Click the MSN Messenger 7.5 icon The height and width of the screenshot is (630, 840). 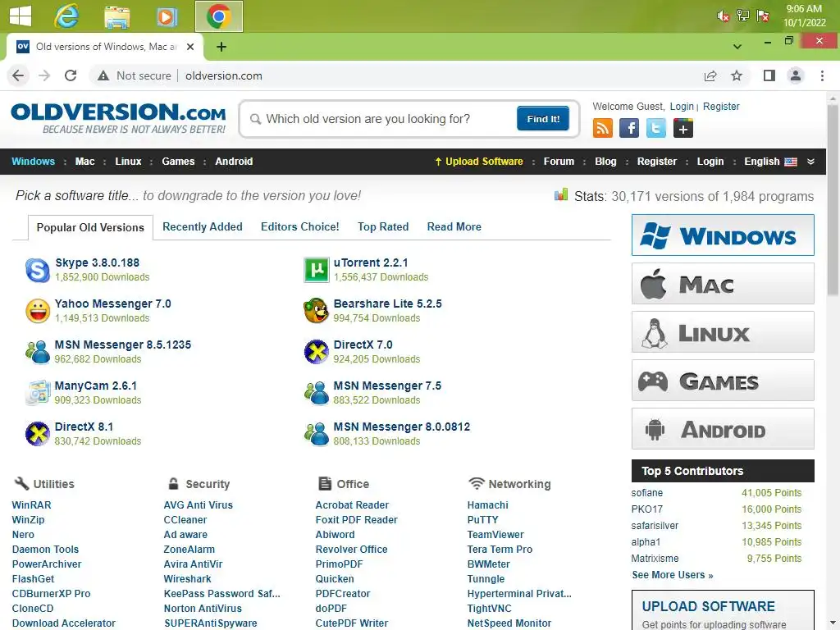click(x=316, y=393)
